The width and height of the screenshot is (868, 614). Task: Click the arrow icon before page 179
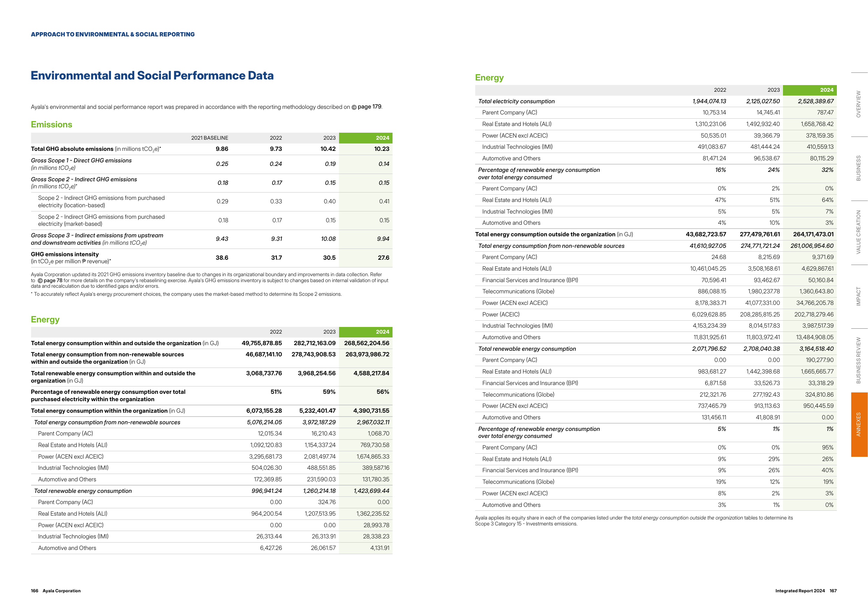(x=354, y=107)
